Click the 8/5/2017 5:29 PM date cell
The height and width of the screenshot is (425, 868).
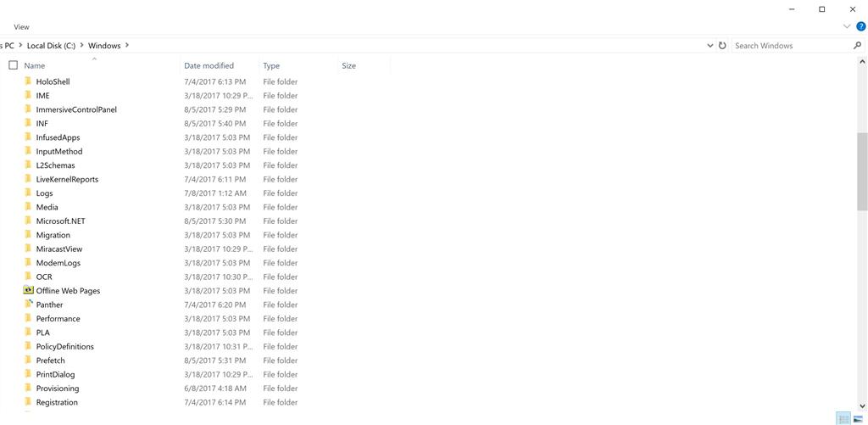214,109
